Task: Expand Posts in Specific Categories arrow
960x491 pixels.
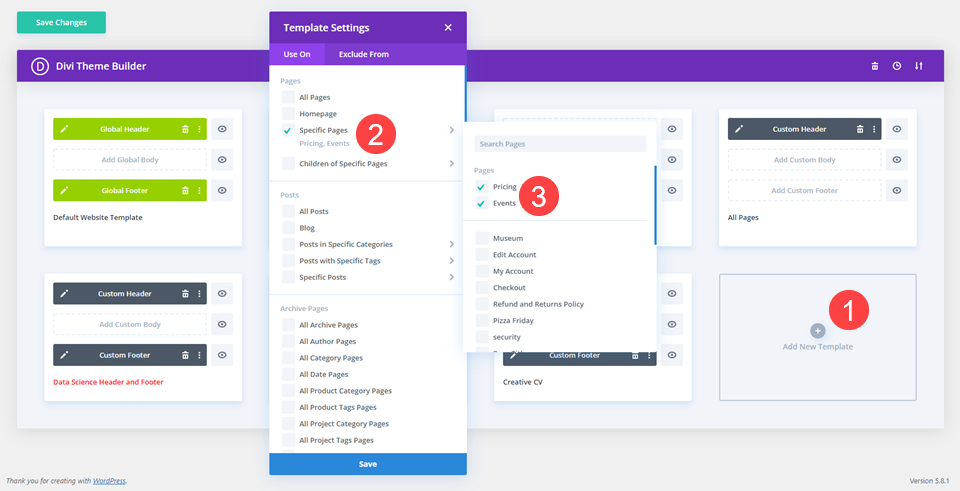Action: pyautogui.click(x=451, y=244)
